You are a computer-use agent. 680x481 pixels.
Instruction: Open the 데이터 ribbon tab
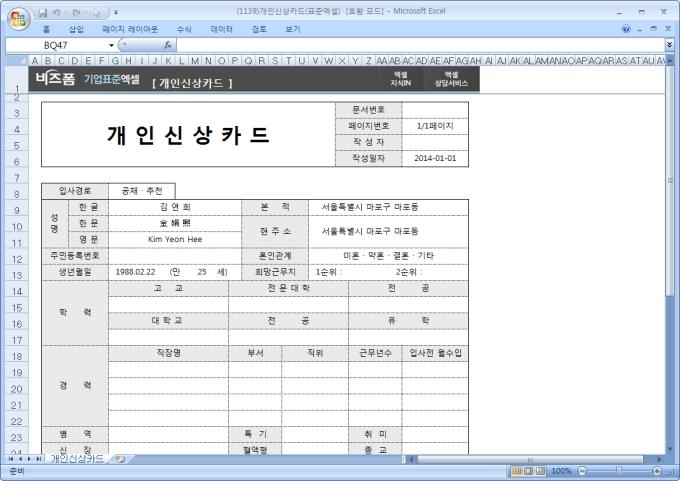click(222, 29)
